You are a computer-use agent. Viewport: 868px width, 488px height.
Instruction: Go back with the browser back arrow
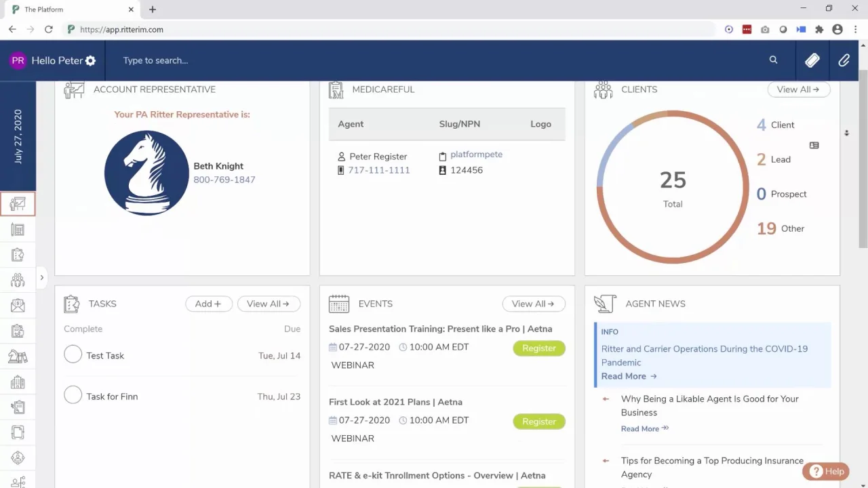pos(12,29)
